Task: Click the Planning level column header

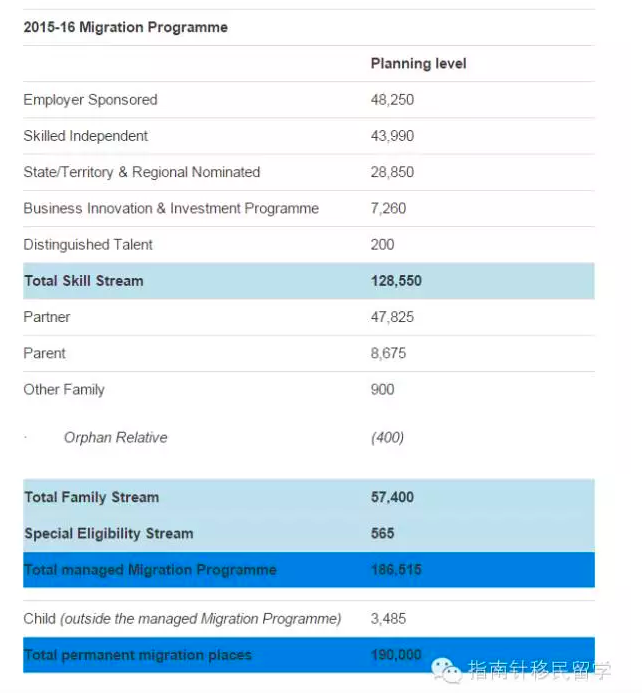Action: pyautogui.click(x=418, y=63)
